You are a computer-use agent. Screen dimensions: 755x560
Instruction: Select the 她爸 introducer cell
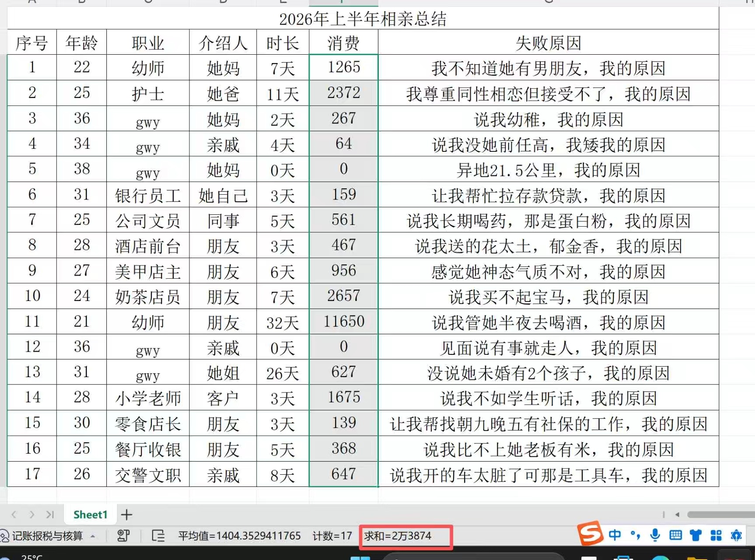223,93
